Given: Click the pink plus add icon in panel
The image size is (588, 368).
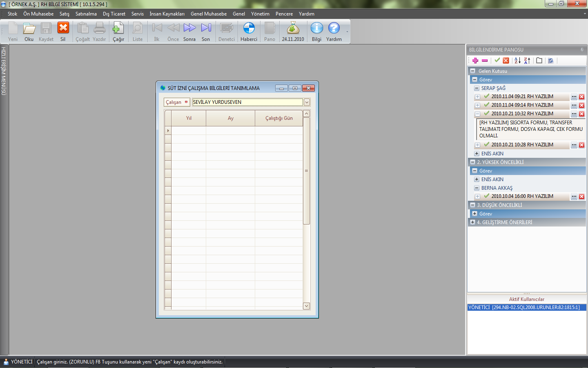Looking at the screenshot, I should 475,61.
